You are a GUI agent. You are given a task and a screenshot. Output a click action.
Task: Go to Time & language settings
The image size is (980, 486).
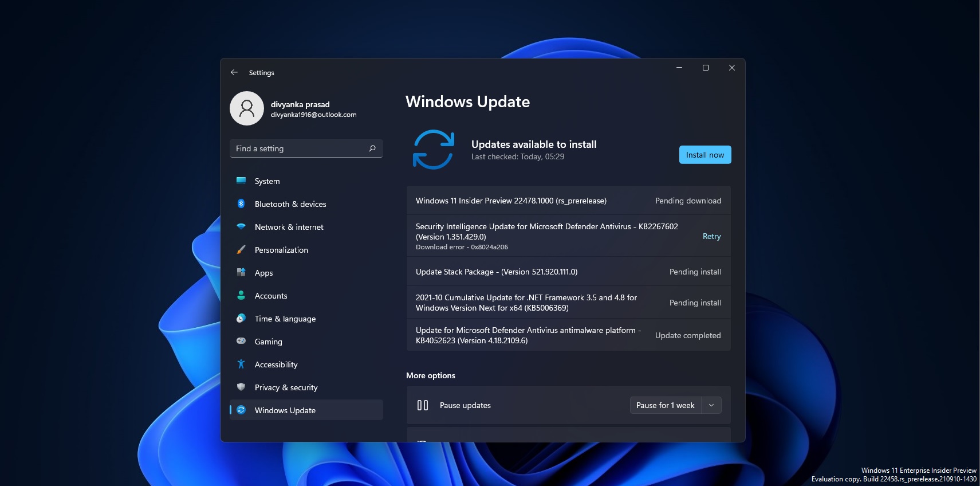[306, 319]
